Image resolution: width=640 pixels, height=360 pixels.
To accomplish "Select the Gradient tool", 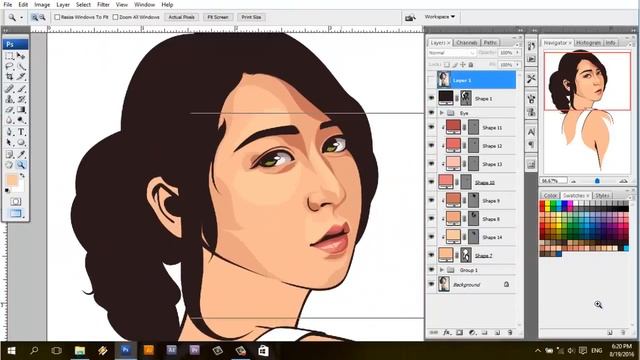I will click(21, 110).
